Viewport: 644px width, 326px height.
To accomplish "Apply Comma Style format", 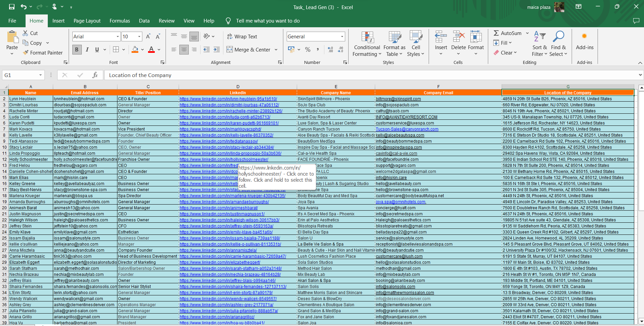I will tap(318, 49).
